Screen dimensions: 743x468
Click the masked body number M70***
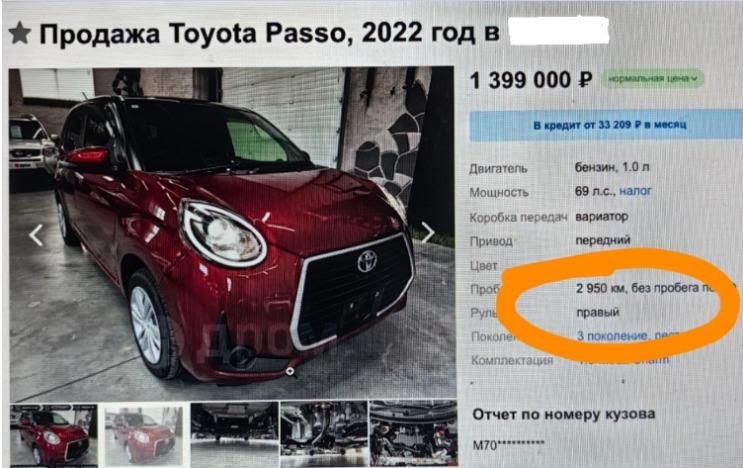click(x=508, y=445)
